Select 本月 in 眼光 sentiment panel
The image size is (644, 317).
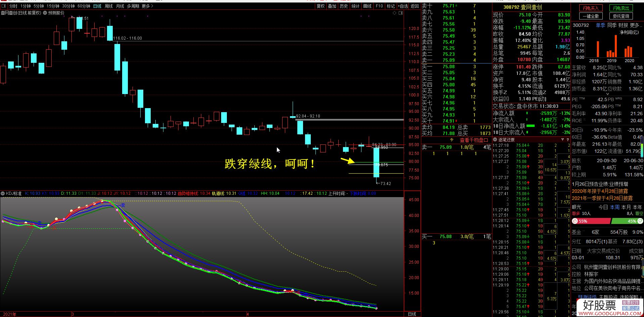(x=626, y=207)
